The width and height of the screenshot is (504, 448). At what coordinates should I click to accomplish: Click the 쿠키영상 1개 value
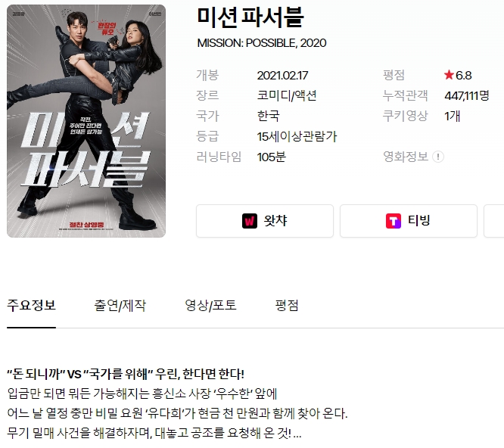point(453,116)
